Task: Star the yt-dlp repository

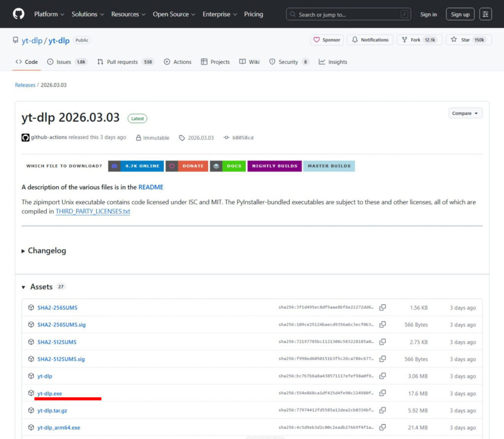Action: point(461,40)
